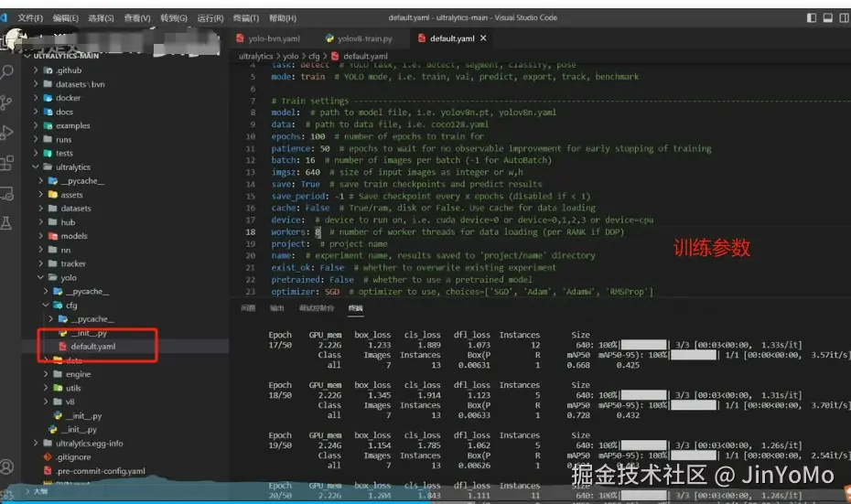Open the 终端(T) menu
Screen dimensions: 851x504
point(246,18)
